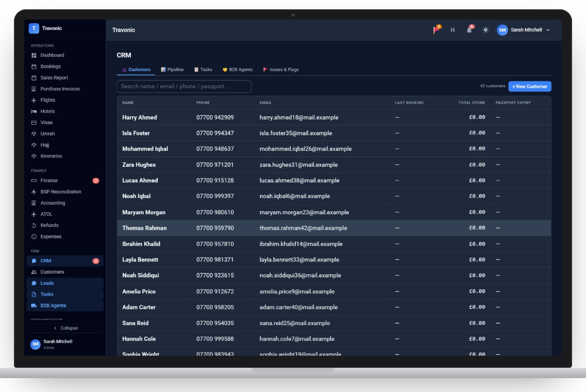Click the Hotels bed icon
The width and height of the screenshot is (586, 392).
point(34,111)
